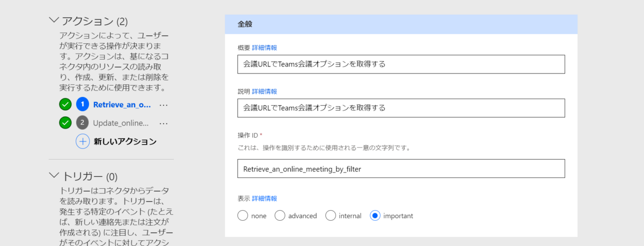The width and height of the screenshot is (644, 246).
Task: Select the 'internal' visibility radio button
Action: click(331, 215)
